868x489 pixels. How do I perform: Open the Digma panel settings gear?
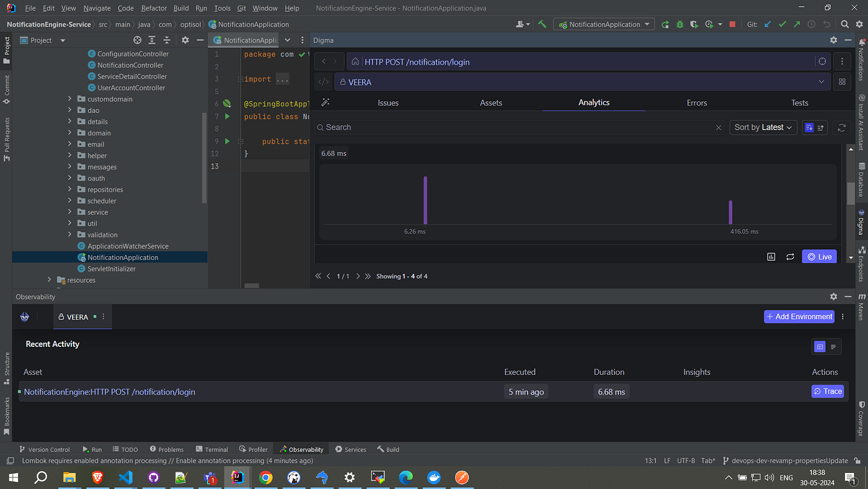pyautogui.click(x=833, y=40)
